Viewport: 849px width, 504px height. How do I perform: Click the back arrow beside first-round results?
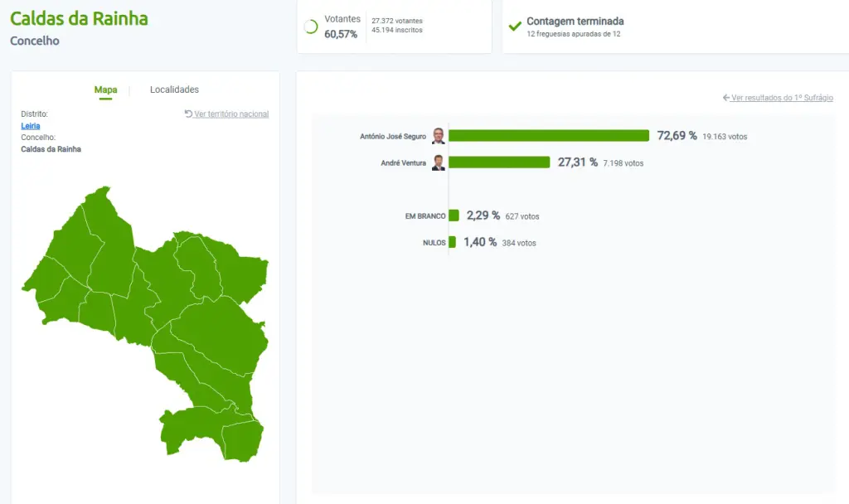click(x=726, y=98)
